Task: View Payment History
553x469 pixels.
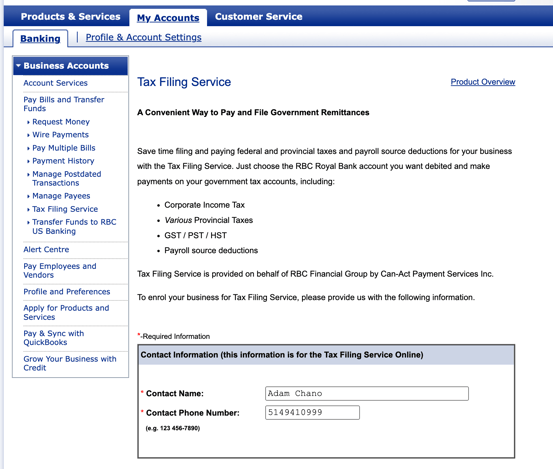Action: point(63,161)
